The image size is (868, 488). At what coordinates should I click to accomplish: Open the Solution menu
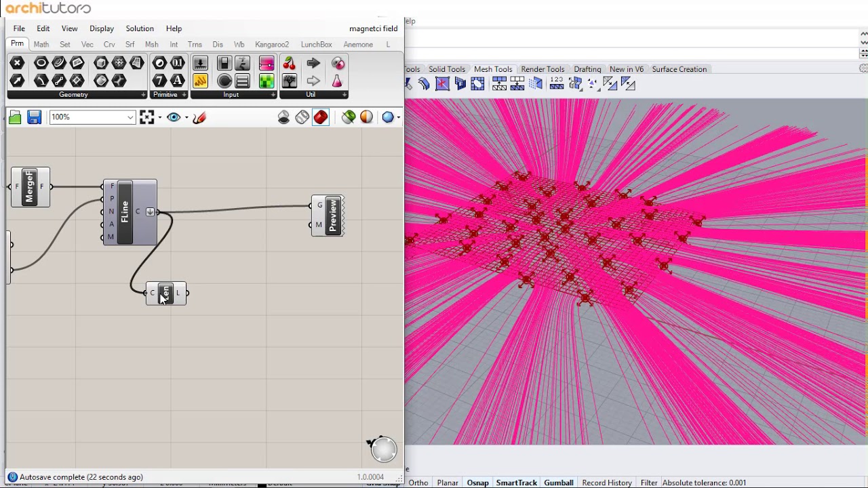pyautogui.click(x=140, y=28)
